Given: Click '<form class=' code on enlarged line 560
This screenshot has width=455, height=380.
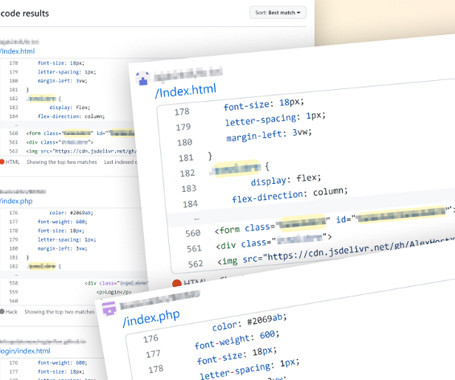Looking at the screenshot, I should [245, 228].
